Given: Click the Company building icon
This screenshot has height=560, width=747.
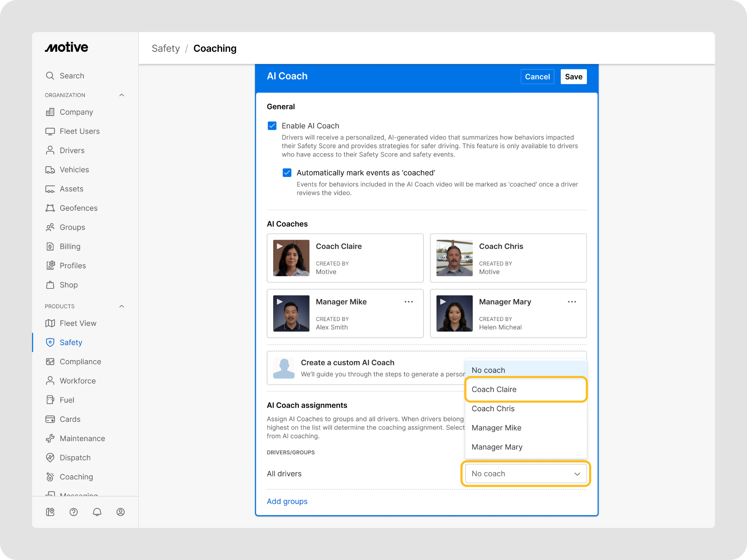Looking at the screenshot, I should click(x=50, y=112).
